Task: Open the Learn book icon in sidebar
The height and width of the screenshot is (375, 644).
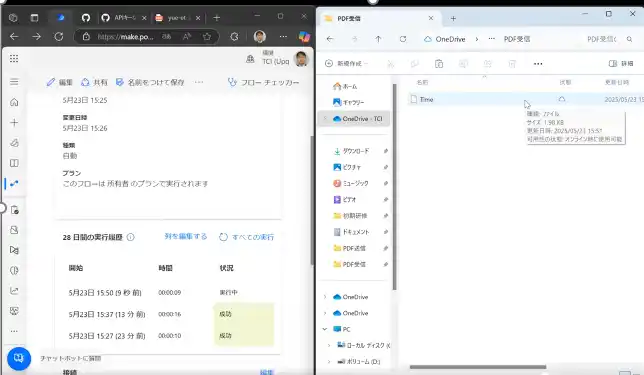Action: (x=14, y=163)
